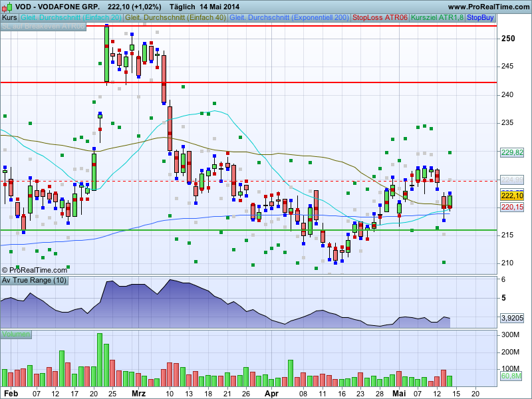Click the Täglich timeframe text
Viewport: 532px width, 399px height.
click(182, 7)
